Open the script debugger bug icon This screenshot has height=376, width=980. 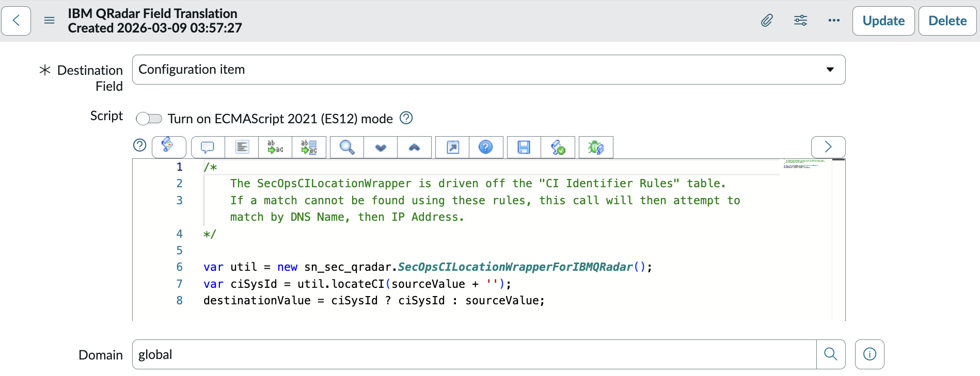pos(596,148)
